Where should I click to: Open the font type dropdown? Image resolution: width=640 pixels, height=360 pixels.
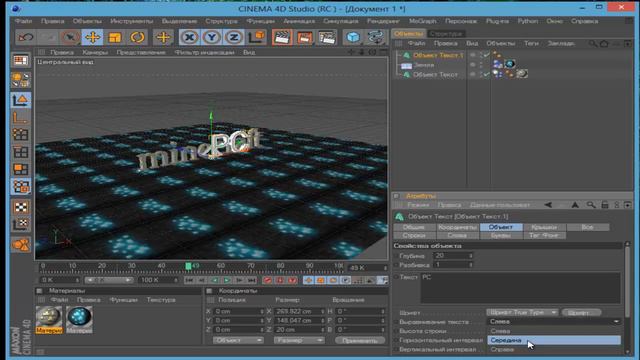(x=522, y=312)
